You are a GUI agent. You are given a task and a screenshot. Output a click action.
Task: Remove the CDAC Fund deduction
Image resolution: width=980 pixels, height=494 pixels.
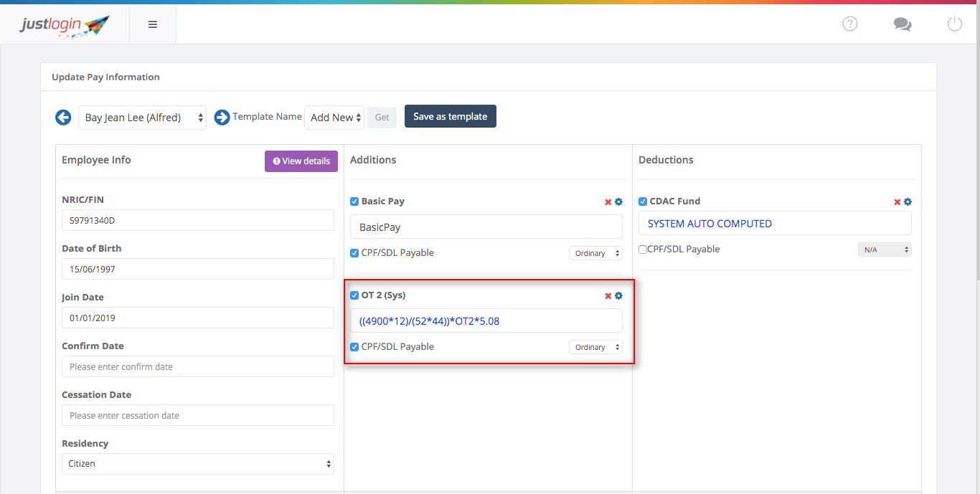(897, 202)
